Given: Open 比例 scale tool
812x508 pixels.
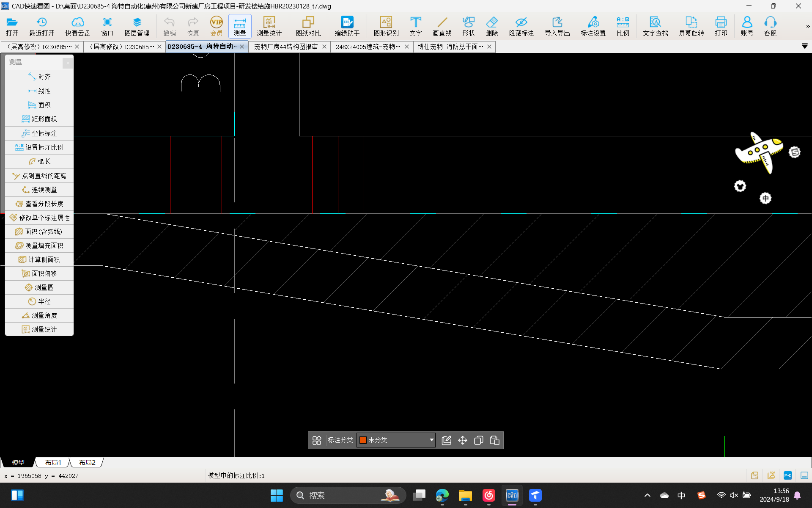Looking at the screenshot, I should coord(623,27).
